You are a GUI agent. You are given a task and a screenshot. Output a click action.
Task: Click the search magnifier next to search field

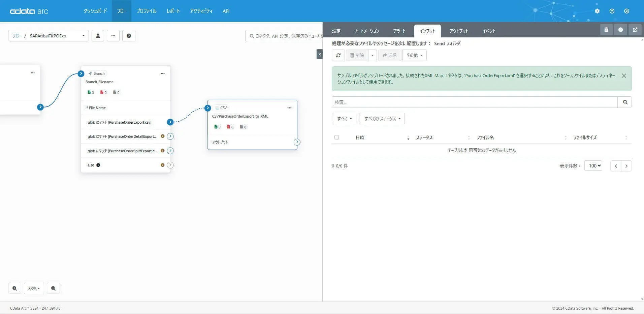625,102
